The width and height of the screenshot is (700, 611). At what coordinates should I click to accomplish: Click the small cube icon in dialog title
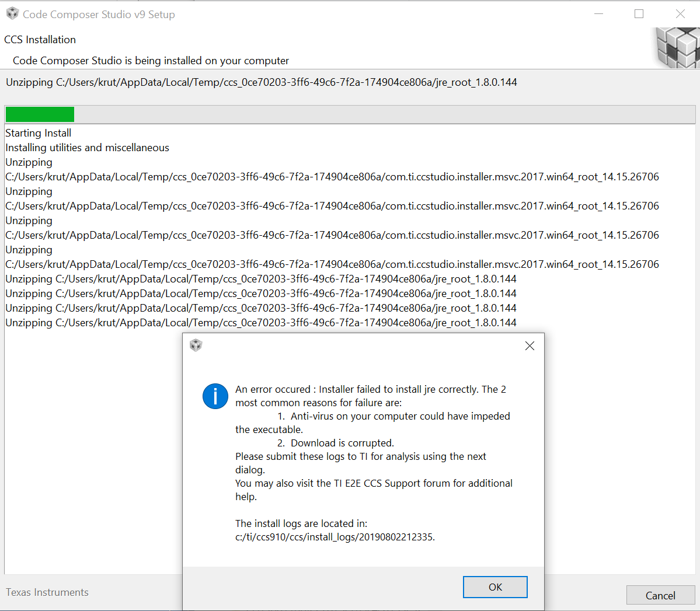pos(196,345)
